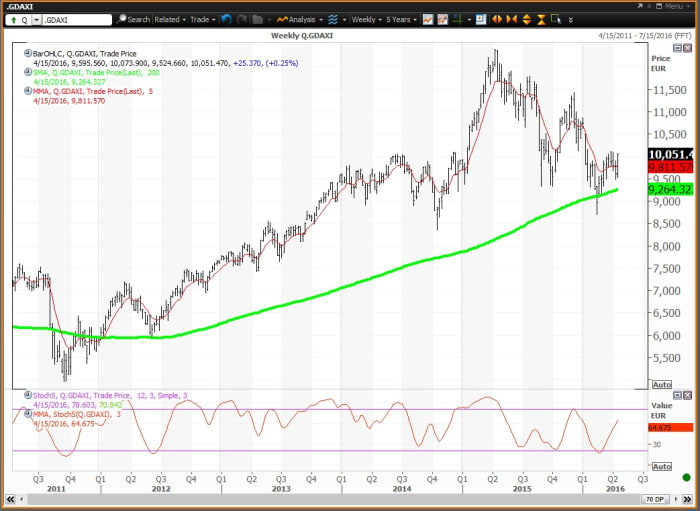Click the line chart style icon
Screen dimensions: 700x511
428,19
